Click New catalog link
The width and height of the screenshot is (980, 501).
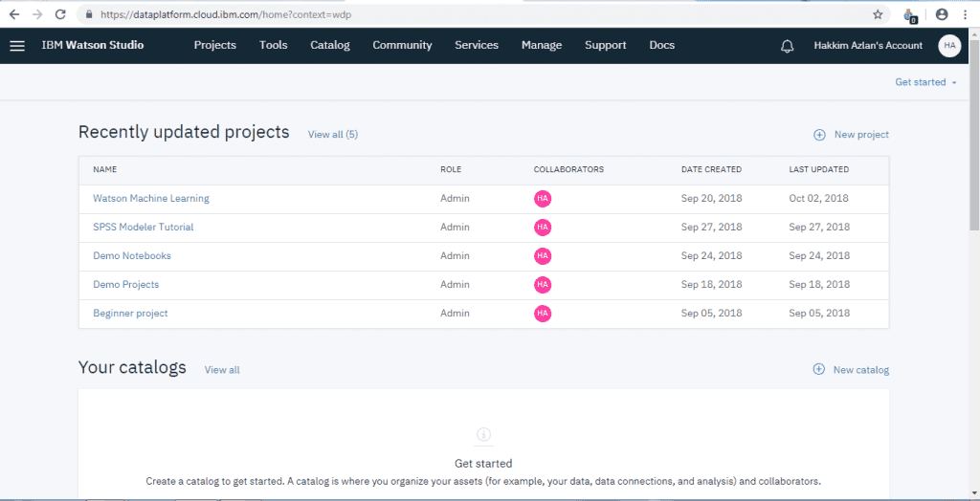[x=860, y=370]
